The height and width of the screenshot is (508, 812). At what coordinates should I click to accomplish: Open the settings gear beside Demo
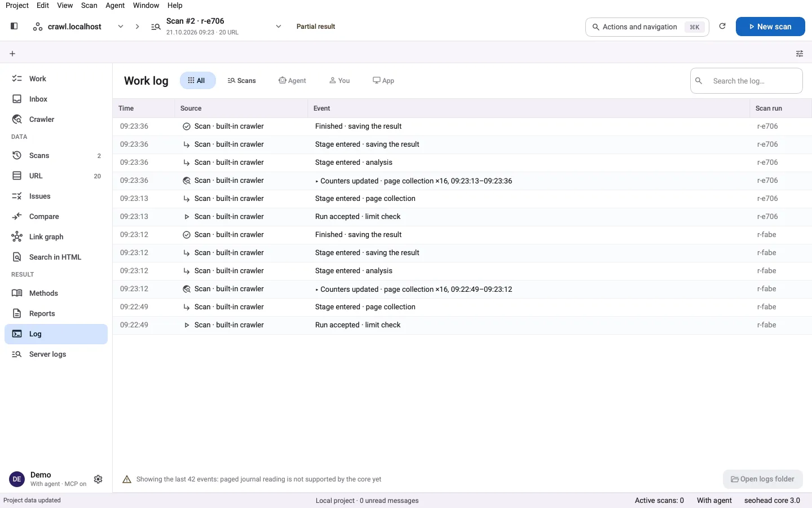pos(98,479)
